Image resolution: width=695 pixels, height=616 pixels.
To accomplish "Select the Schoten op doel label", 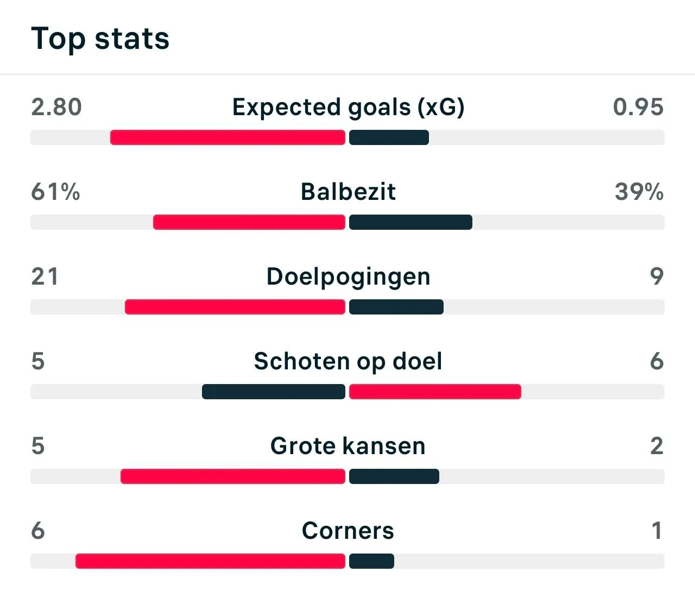I will tap(348, 361).
